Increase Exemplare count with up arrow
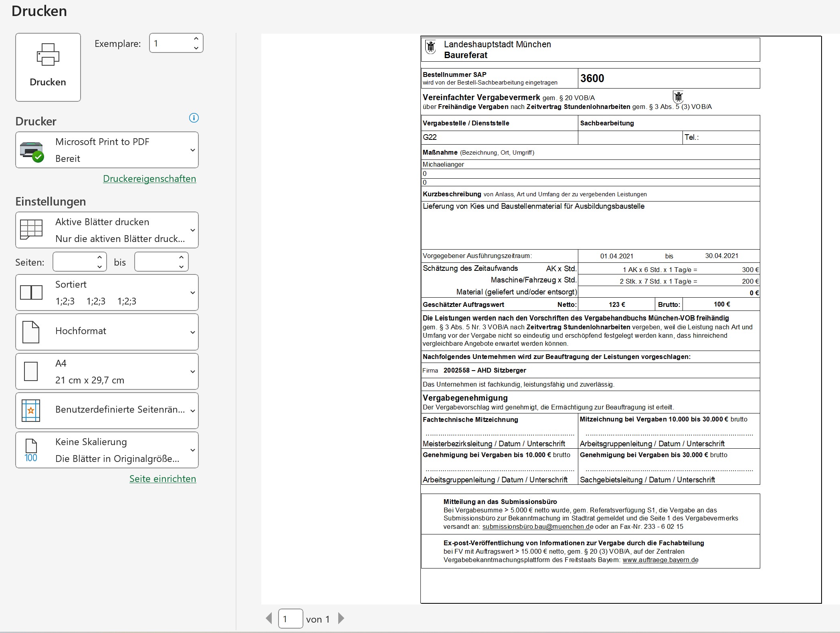 (196, 38)
